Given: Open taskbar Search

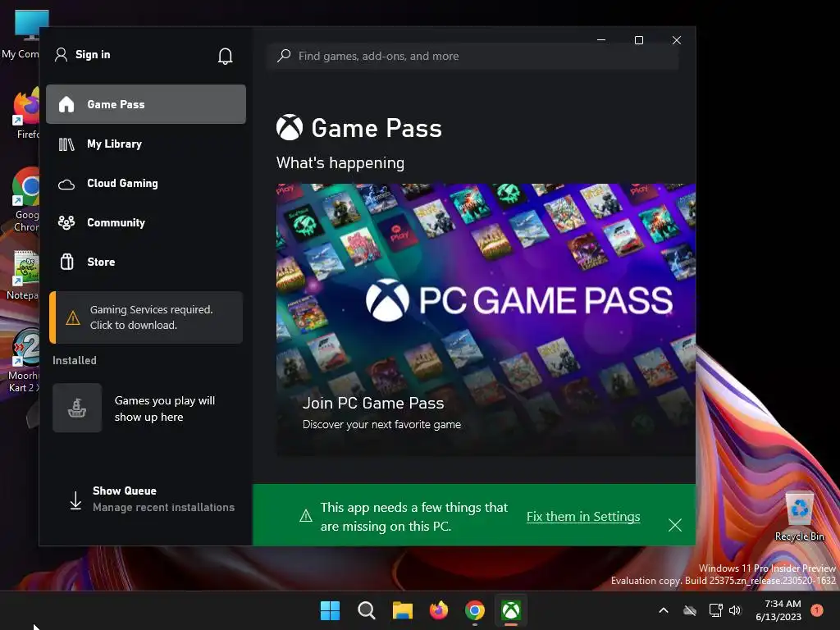Looking at the screenshot, I should pos(367,610).
